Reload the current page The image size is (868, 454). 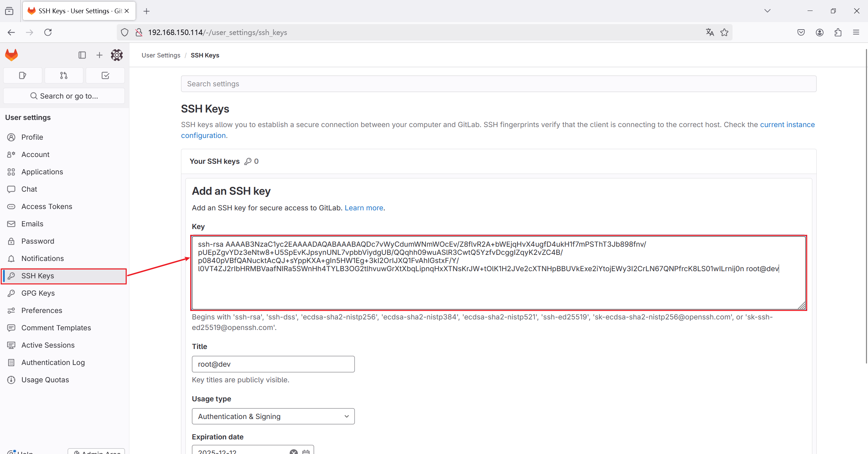[x=48, y=32]
